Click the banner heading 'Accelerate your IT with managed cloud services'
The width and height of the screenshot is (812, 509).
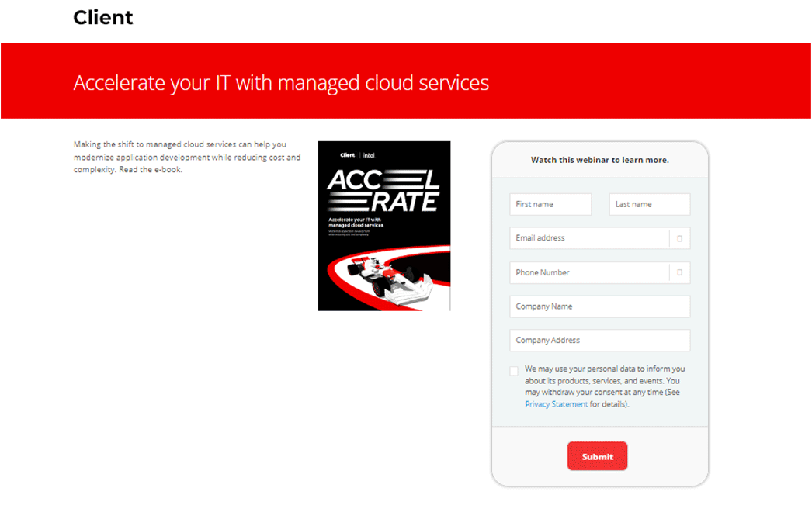(x=281, y=83)
